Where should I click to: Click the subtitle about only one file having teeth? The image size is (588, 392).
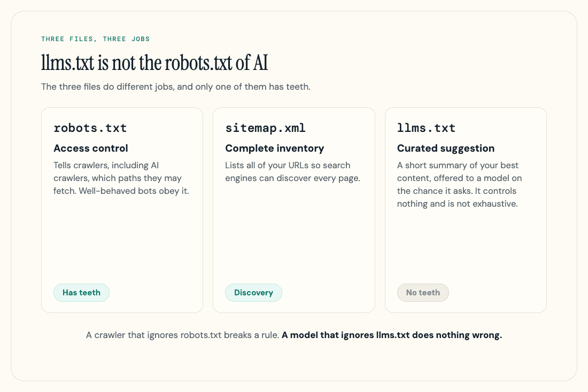pos(176,87)
